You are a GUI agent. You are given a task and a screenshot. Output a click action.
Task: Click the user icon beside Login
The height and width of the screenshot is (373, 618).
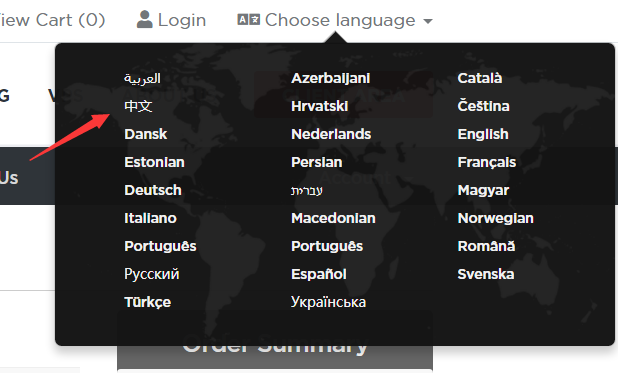point(144,20)
